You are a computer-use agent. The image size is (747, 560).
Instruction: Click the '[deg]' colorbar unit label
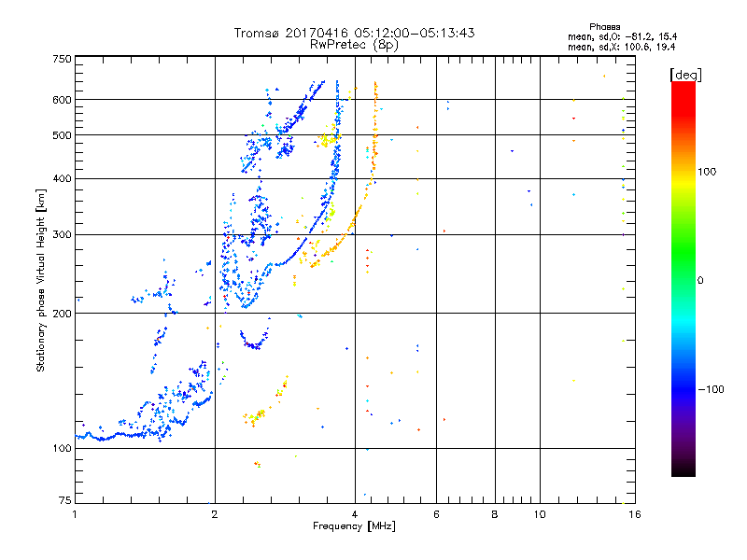pos(685,75)
